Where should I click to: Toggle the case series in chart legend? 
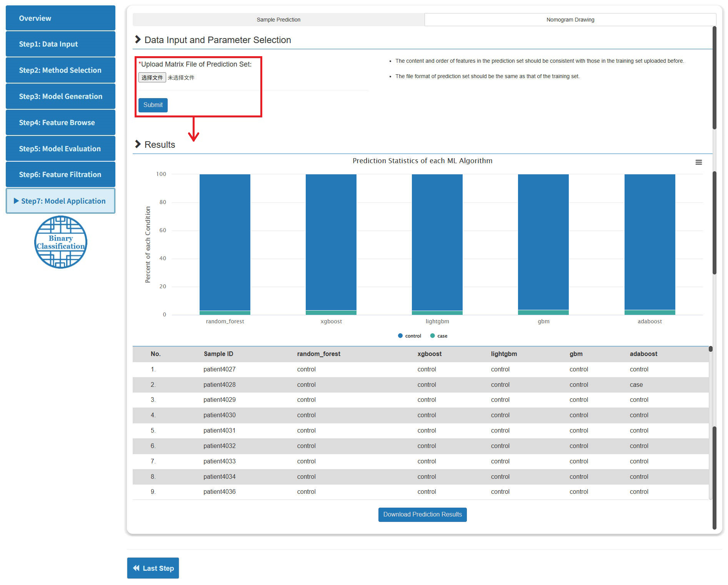[439, 336]
